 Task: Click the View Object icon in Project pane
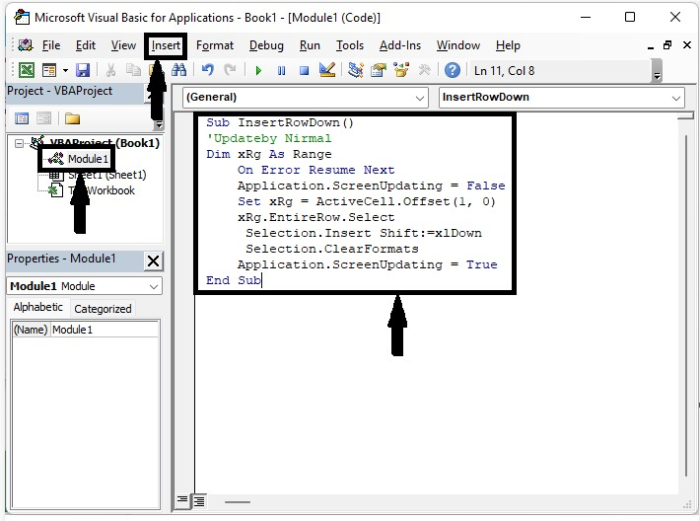point(44,118)
